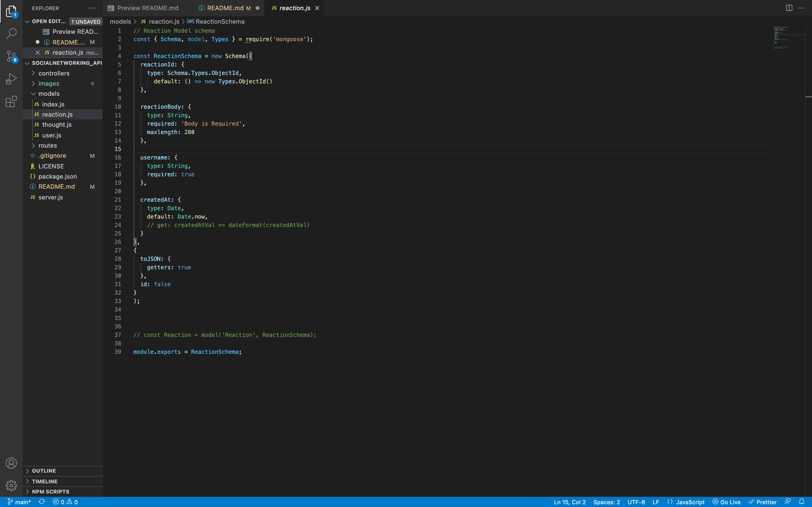This screenshot has height=507, width=812.
Task: Open the Manage gear menu
Action: (x=11, y=485)
